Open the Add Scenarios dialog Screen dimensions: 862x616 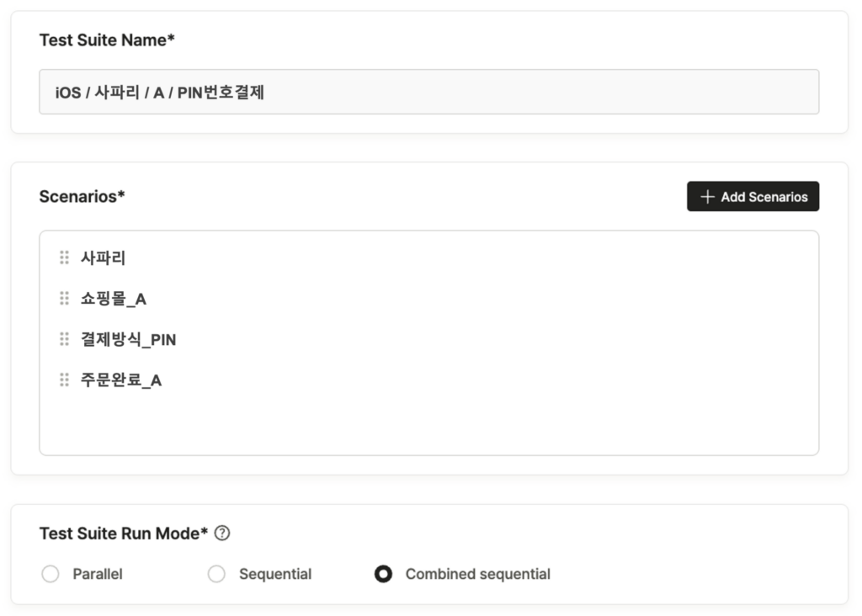753,196
